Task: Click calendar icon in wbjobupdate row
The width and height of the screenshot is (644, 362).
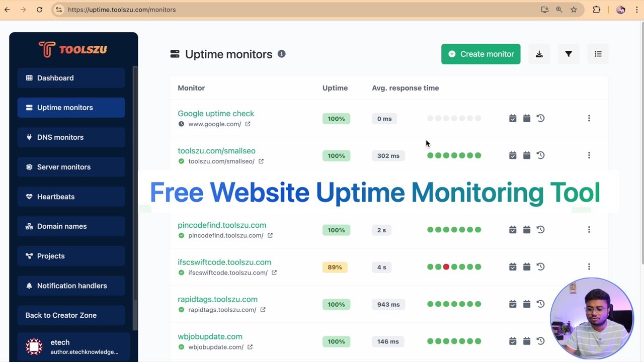Action: 527,341
